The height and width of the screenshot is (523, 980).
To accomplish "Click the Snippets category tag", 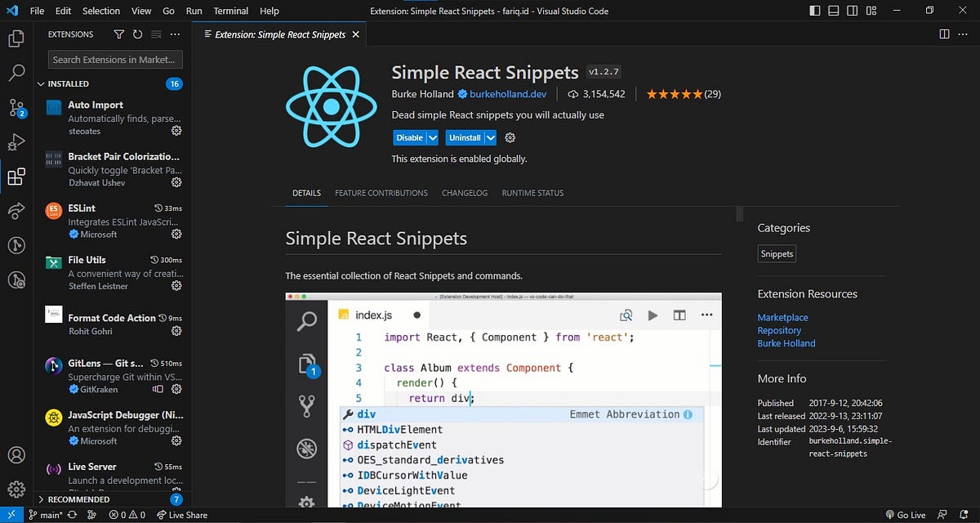I will (776, 253).
